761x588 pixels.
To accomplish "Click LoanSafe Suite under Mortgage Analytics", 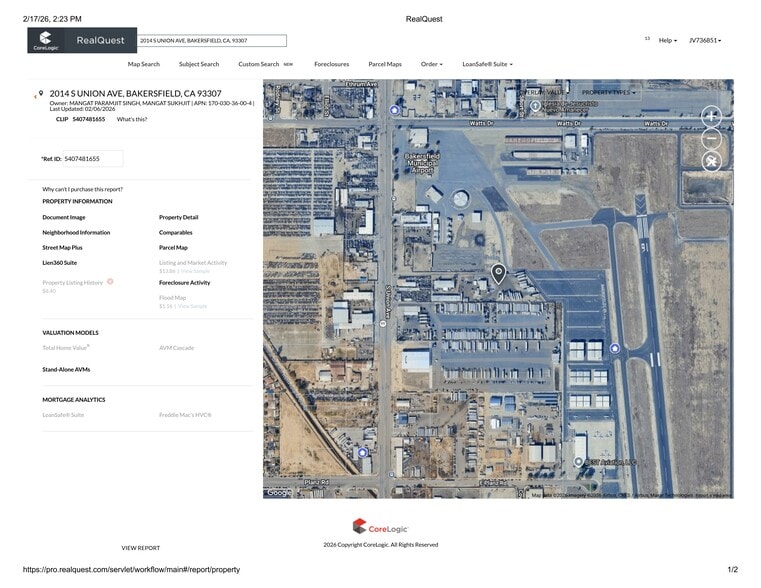I will coord(63,415).
